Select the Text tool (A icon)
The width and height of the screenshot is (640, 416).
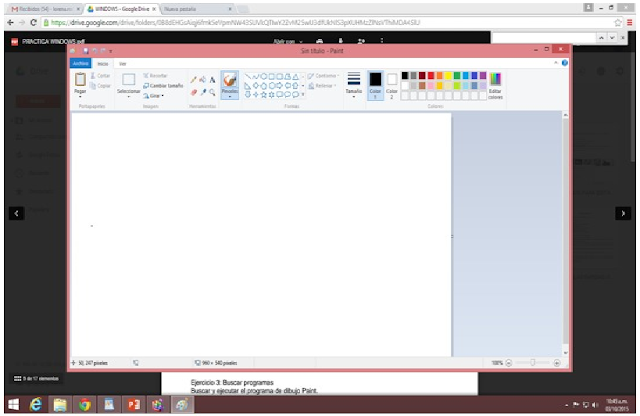click(212, 80)
